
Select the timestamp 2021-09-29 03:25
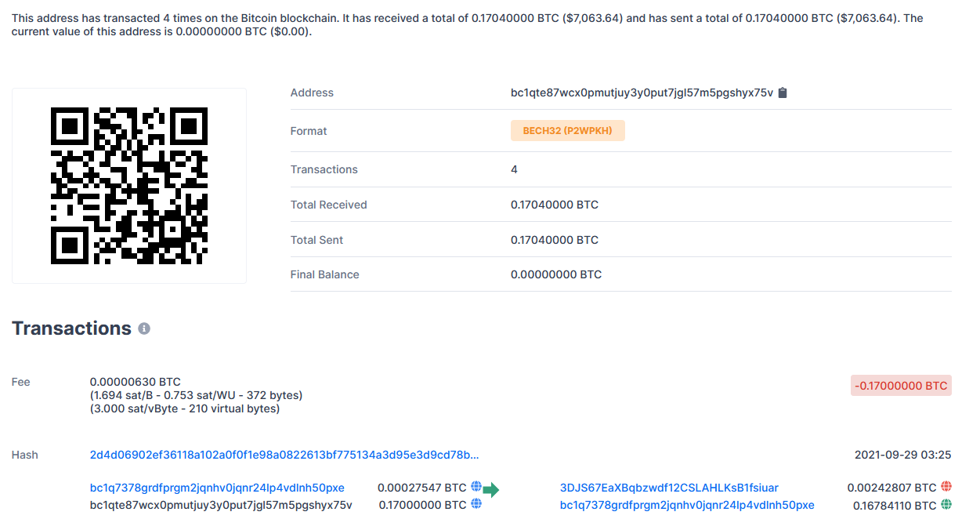[903, 455]
